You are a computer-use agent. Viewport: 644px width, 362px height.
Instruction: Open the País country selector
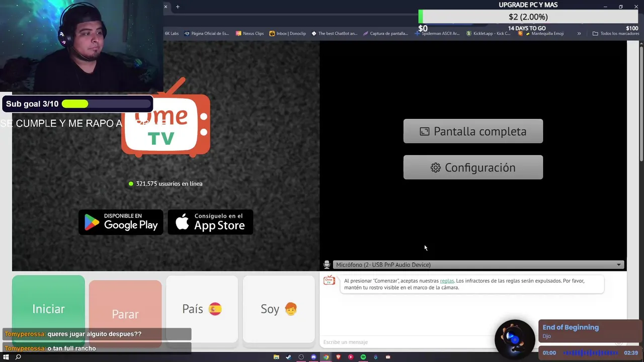point(202,309)
